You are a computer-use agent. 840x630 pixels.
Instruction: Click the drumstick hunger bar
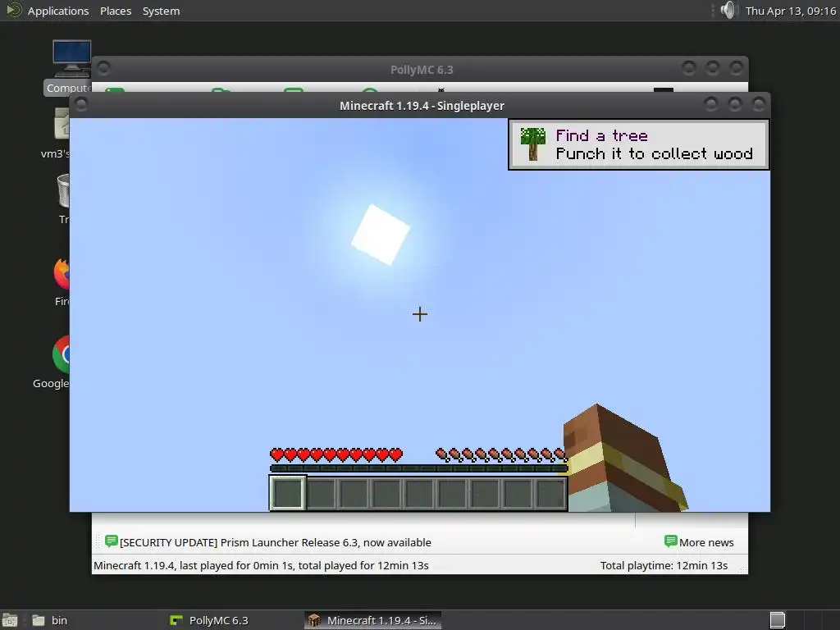click(x=501, y=455)
